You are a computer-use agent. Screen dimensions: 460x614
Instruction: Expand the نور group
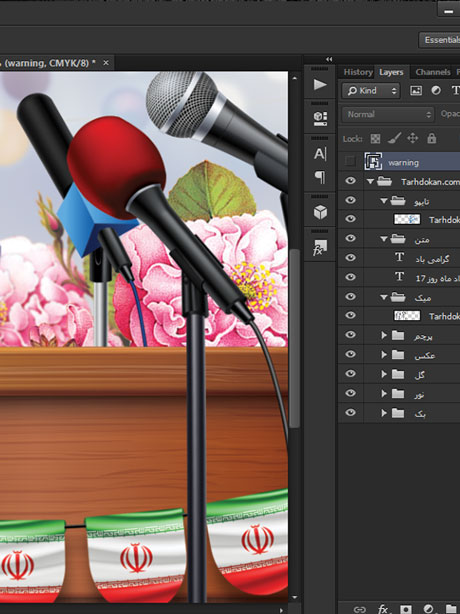coord(384,393)
